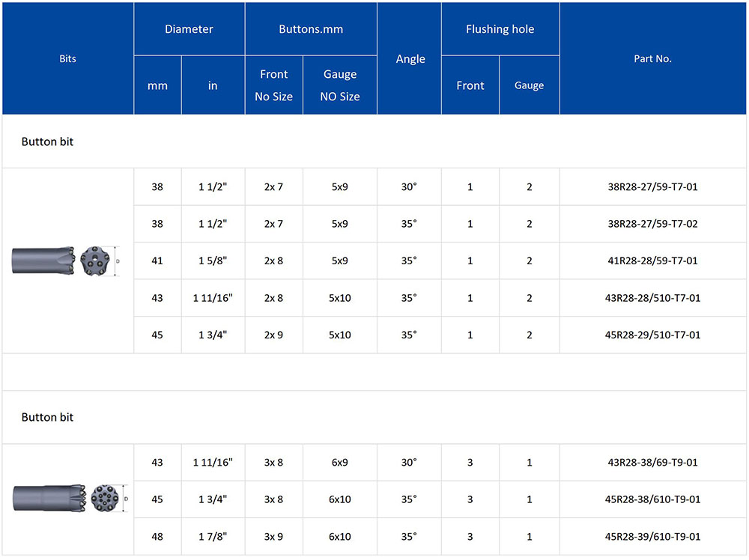Select the Flushing hole header

500,29
